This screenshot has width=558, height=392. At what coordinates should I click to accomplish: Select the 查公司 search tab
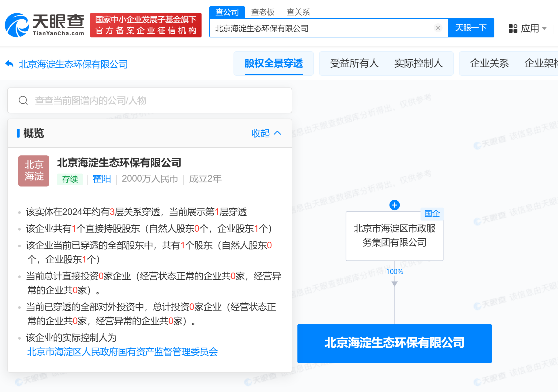pos(227,12)
